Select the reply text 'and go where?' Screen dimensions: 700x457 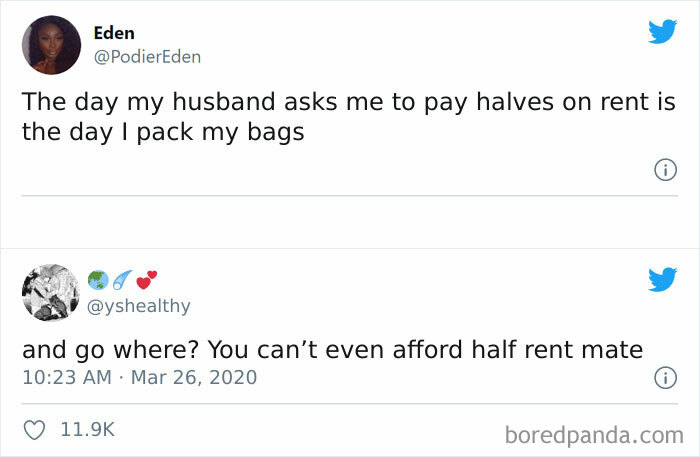tap(110, 350)
